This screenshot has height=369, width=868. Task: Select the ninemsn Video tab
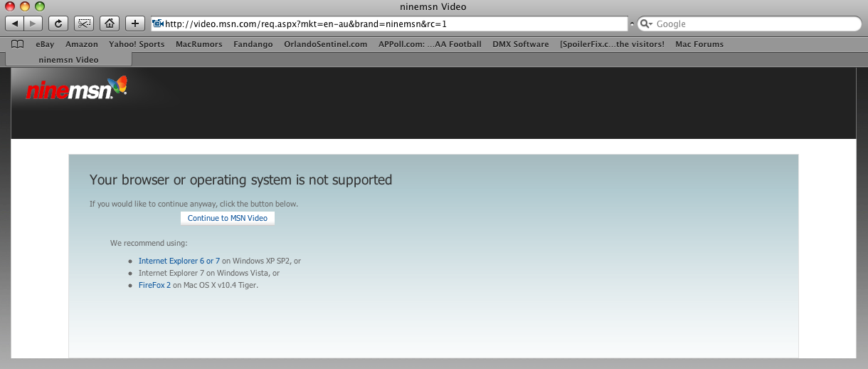click(x=68, y=60)
